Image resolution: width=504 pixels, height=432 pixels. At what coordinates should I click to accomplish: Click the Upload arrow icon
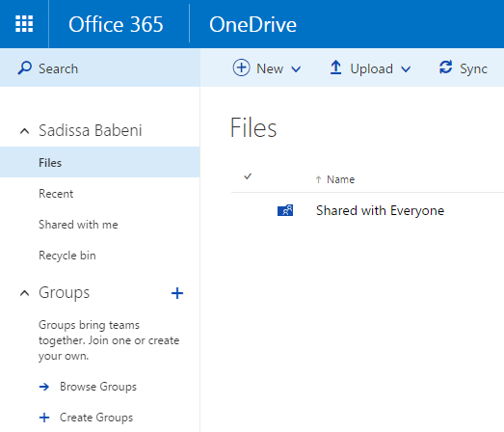point(336,67)
